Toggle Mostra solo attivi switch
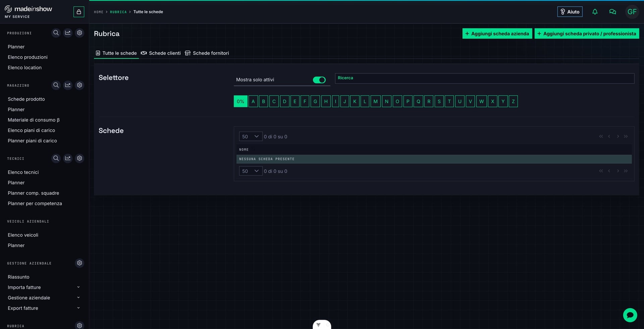Viewport: 644px width, 329px height. 319,80
